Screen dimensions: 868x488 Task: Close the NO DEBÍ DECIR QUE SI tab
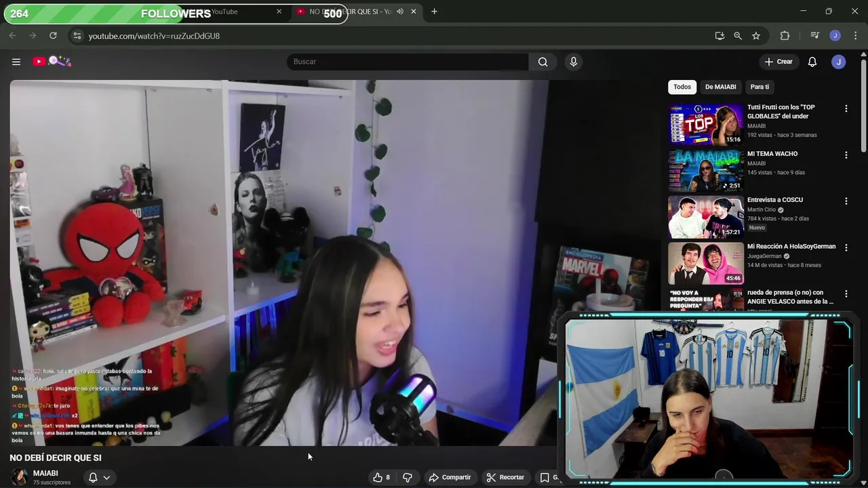pos(413,12)
